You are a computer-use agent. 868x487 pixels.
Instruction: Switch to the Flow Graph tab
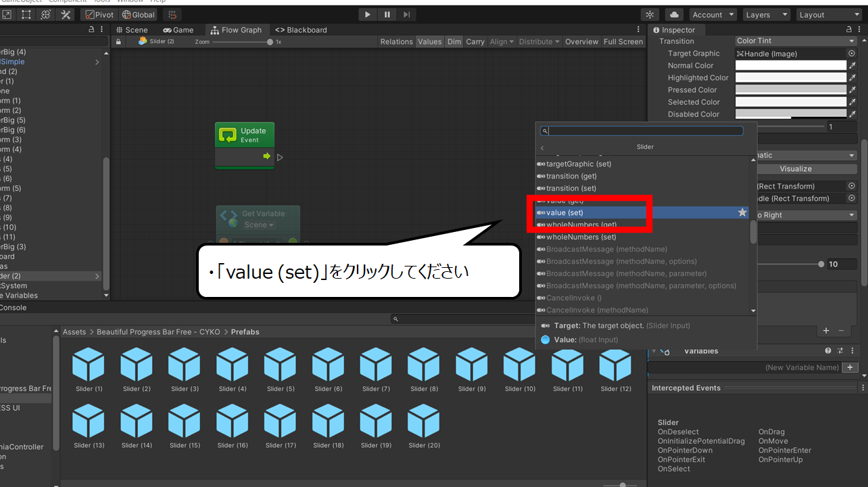tap(236, 30)
